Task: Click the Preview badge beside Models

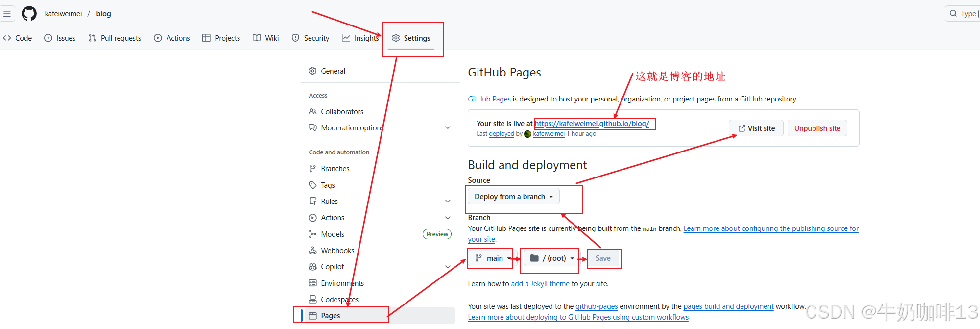Action: point(437,234)
